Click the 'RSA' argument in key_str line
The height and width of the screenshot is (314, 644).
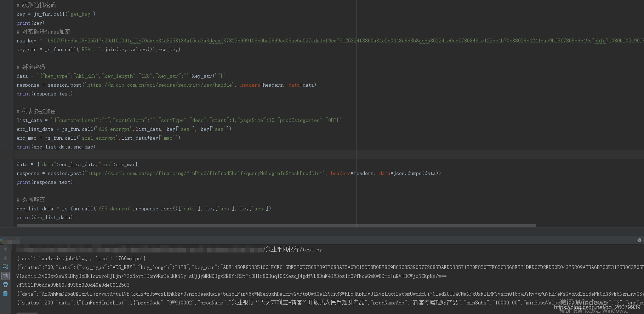pos(86,50)
